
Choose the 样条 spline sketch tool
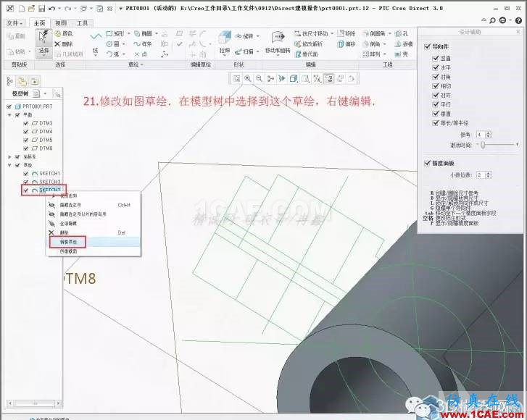coord(143,44)
